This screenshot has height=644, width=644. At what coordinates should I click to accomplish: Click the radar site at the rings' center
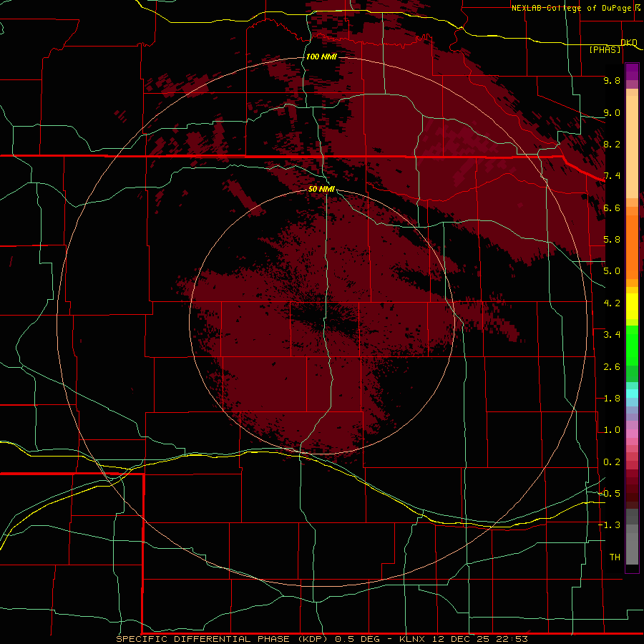pyautogui.click(x=322, y=323)
